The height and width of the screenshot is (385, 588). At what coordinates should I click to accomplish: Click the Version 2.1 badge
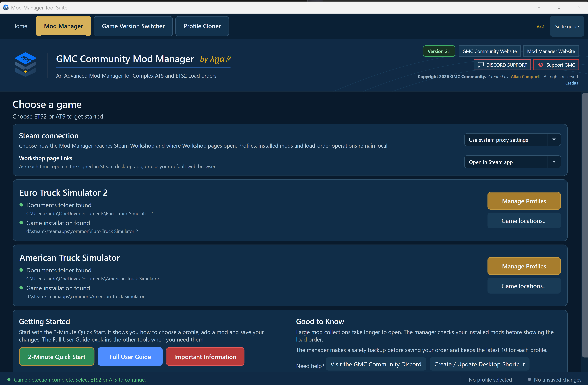pos(439,51)
